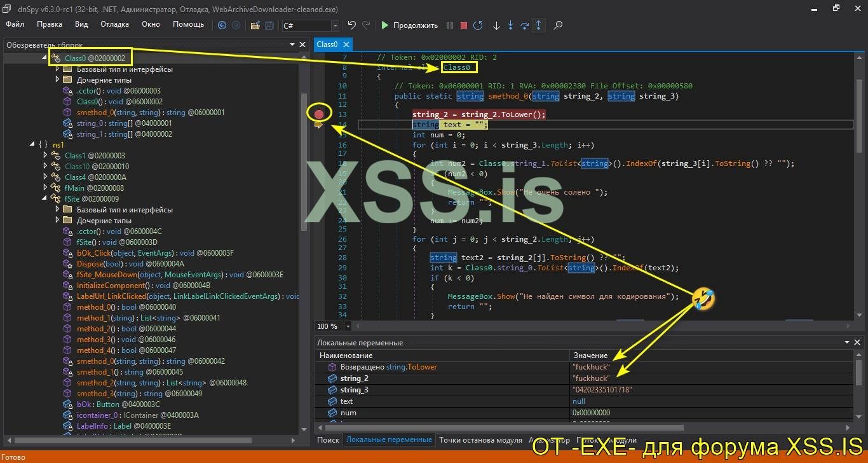Select smethod_0(string, string) @06000001 in tree

click(x=151, y=113)
